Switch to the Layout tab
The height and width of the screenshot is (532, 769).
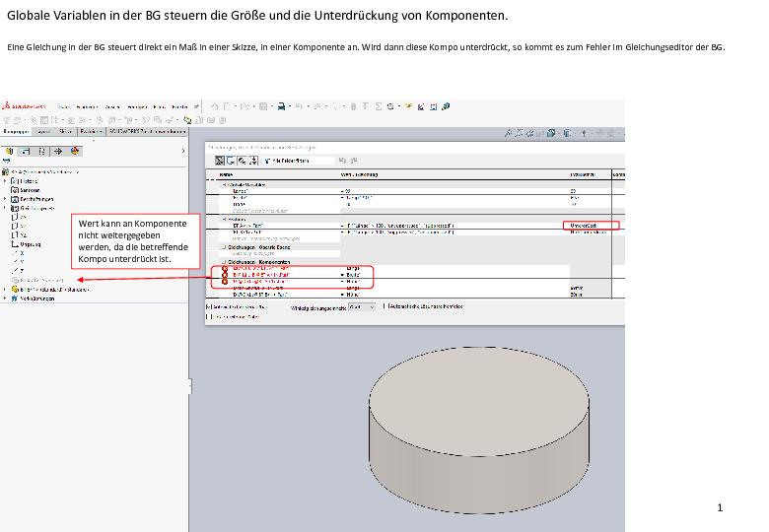click(x=44, y=131)
